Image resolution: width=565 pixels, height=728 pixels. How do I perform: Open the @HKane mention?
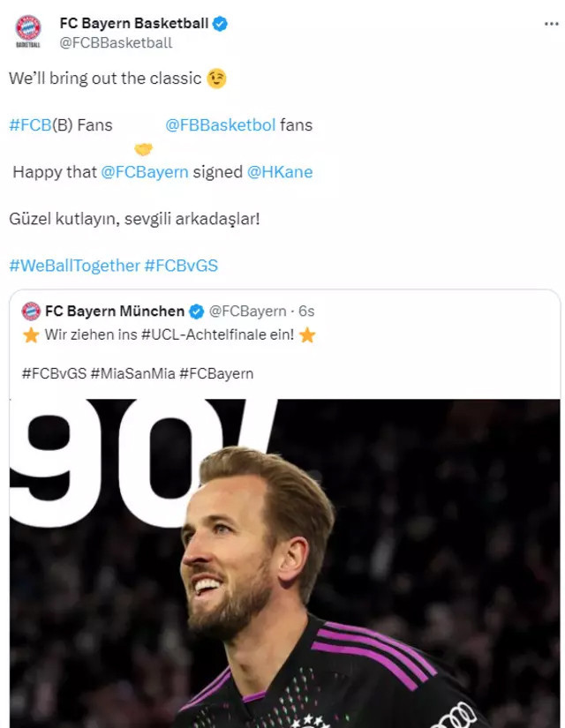279,172
